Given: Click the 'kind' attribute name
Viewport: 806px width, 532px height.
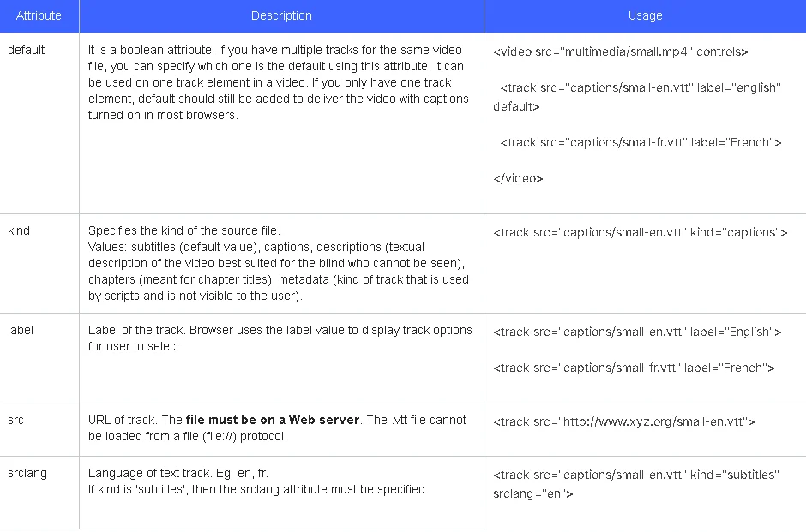Looking at the screenshot, I should tap(19, 230).
